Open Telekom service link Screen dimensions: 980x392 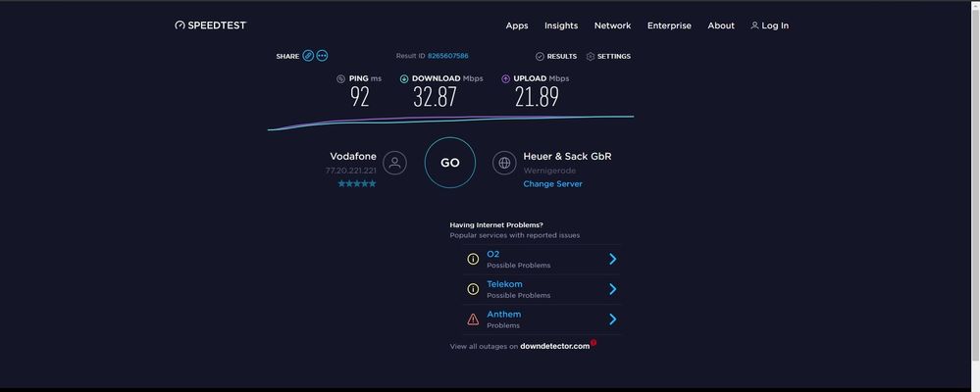click(504, 284)
